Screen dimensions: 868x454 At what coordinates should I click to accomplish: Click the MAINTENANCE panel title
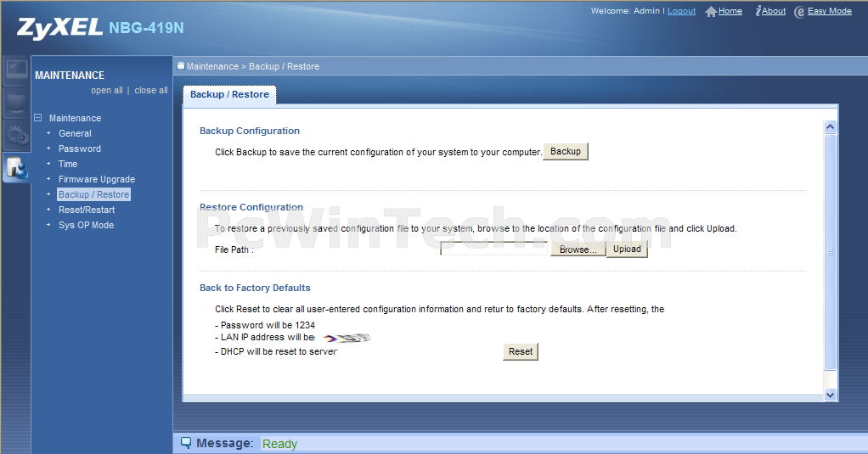[70, 76]
